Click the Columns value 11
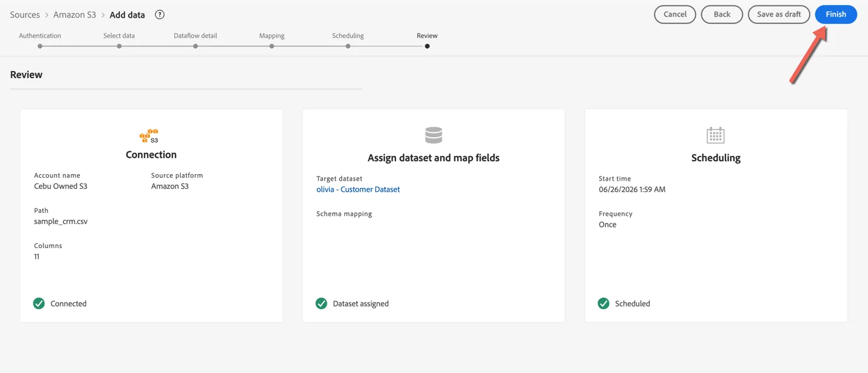Image resolution: width=868 pixels, height=373 pixels. 36,256
